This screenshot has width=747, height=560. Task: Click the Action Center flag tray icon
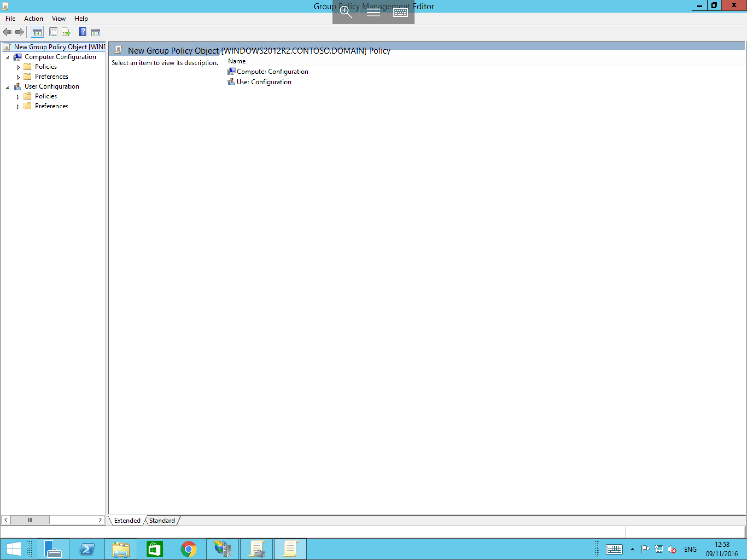pos(645,549)
